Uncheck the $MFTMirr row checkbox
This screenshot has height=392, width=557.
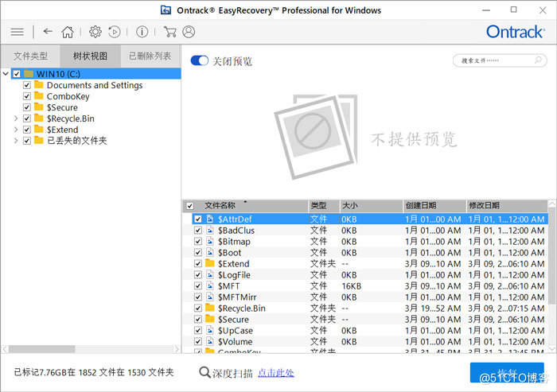tap(198, 297)
